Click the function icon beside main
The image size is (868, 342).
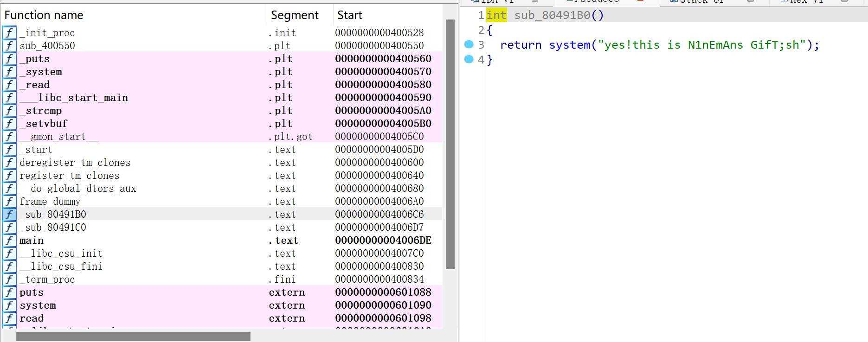click(x=9, y=241)
